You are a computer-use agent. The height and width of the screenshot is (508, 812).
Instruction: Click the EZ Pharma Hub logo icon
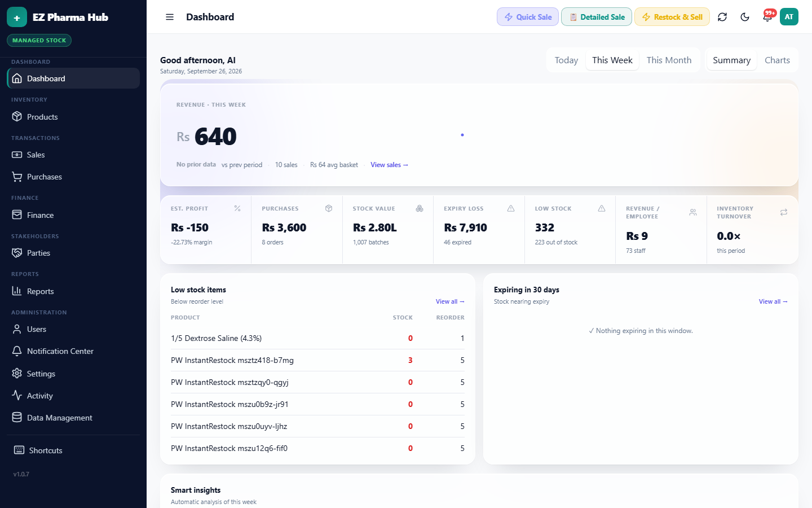pyautogui.click(x=17, y=17)
